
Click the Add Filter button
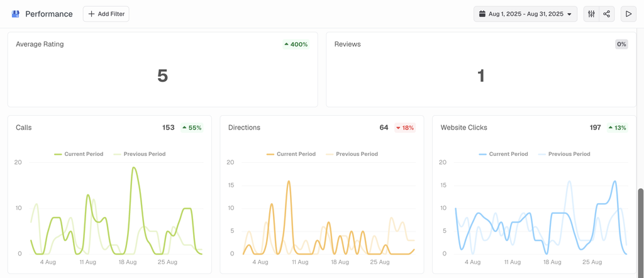tap(106, 14)
